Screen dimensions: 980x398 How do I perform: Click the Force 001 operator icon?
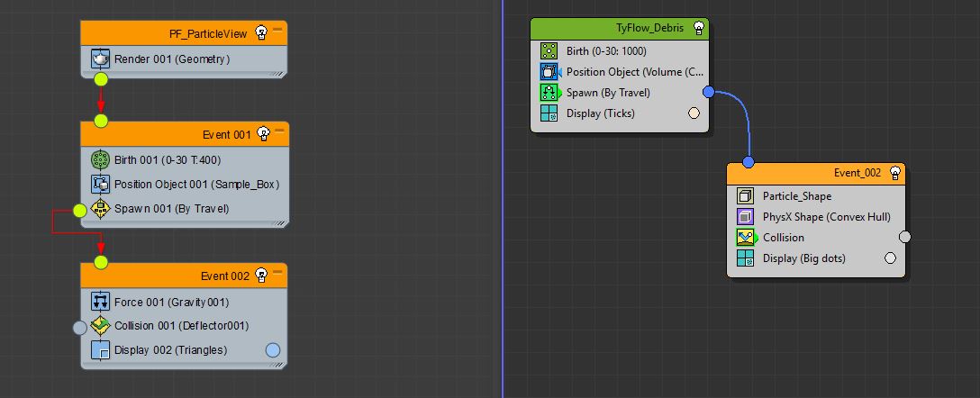[101, 302]
